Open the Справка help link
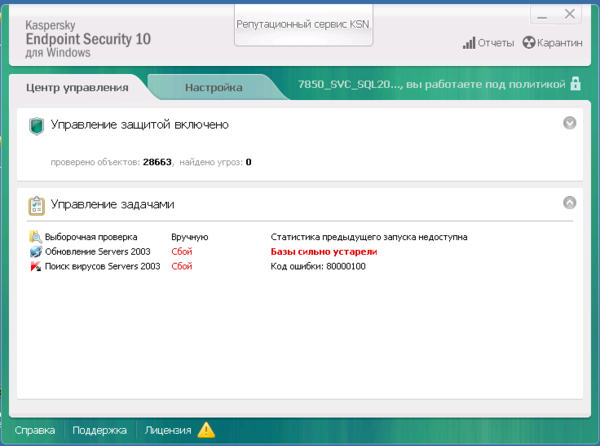This screenshot has height=446, width=600. (35, 430)
